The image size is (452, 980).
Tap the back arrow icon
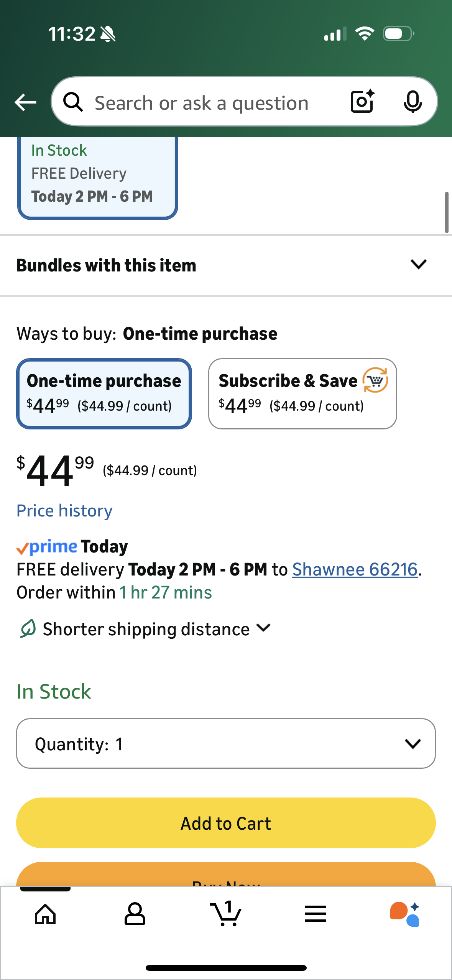coord(25,102)
